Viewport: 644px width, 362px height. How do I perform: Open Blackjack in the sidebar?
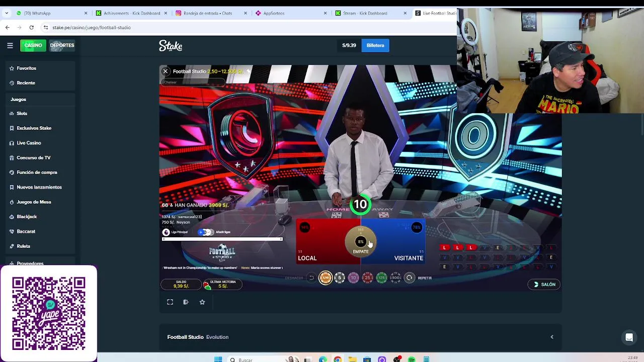point(40,217)
